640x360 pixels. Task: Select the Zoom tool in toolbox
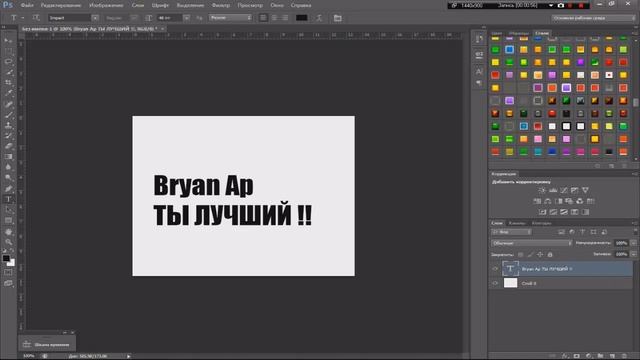(x=8, y=242)
